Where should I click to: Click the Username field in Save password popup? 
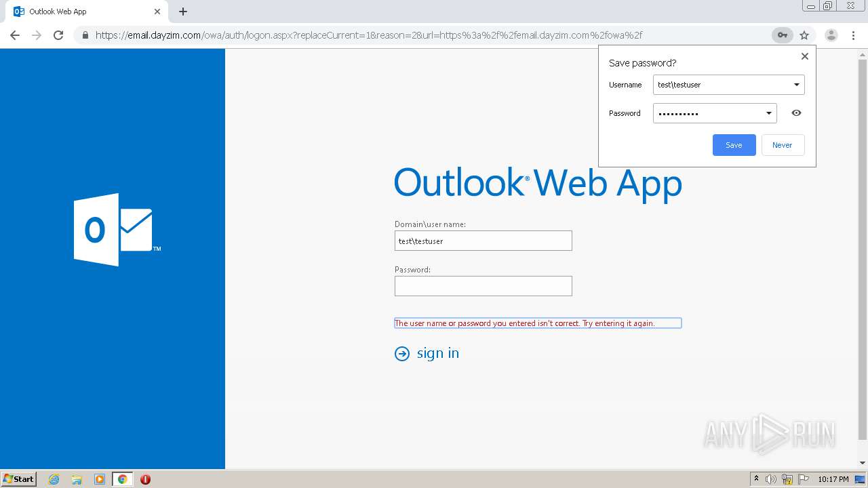[729, 85]
